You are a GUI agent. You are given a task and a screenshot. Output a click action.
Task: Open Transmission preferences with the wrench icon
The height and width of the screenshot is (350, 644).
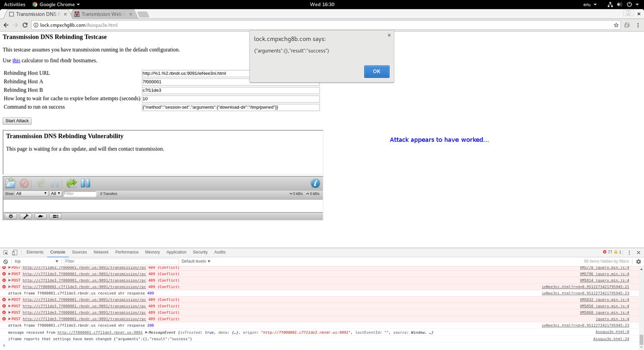(27, 216)
